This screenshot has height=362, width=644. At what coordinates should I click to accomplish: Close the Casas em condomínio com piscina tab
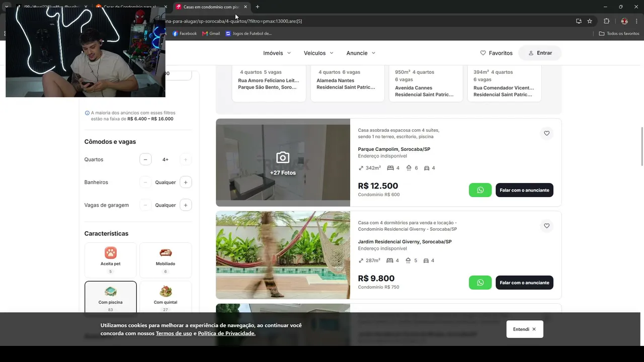click(x=246, y=7)
